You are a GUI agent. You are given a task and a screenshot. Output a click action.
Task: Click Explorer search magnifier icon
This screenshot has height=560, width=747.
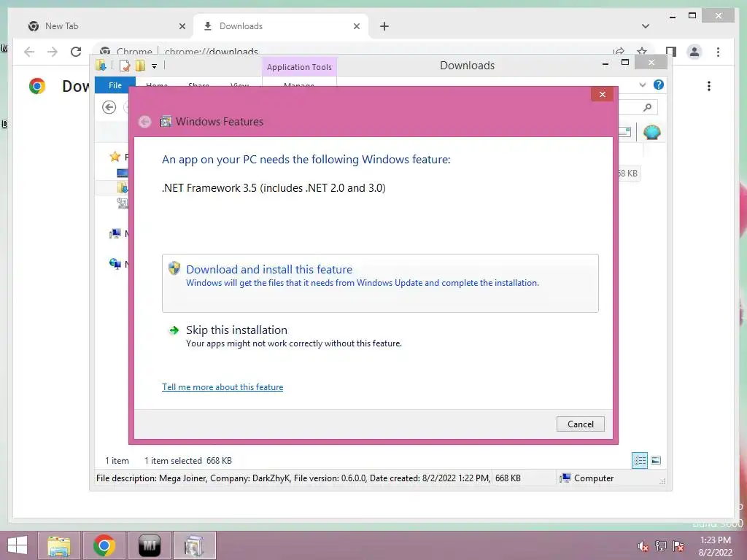click(647, 108)
